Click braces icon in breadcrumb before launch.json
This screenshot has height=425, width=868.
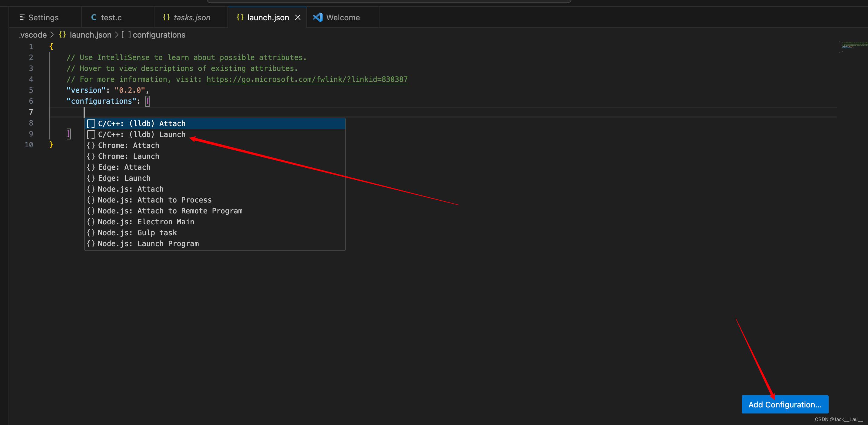[62, 35]
